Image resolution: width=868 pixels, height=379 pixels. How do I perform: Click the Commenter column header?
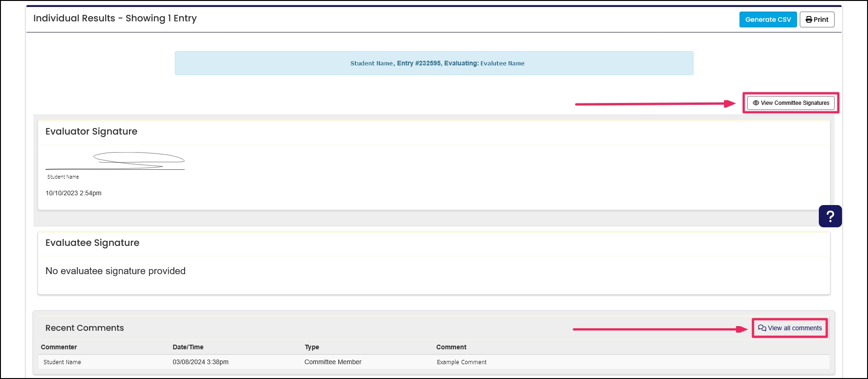coord(59,347)
